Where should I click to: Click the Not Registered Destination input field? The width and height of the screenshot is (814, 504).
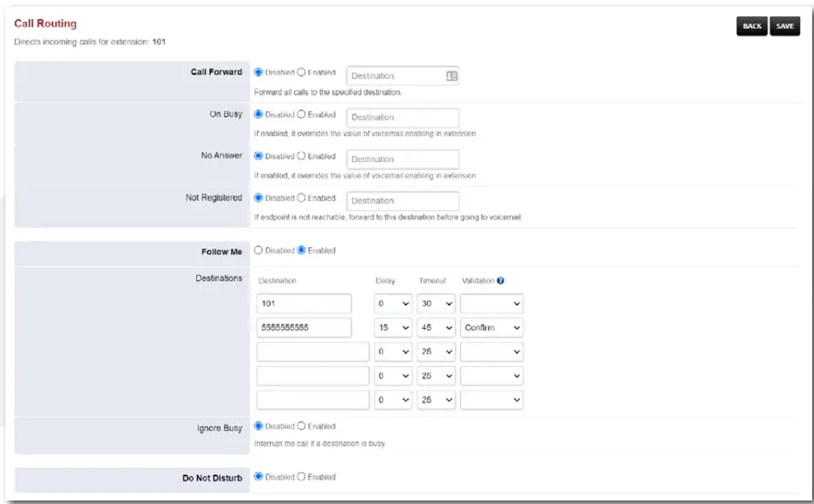(403, 200)
